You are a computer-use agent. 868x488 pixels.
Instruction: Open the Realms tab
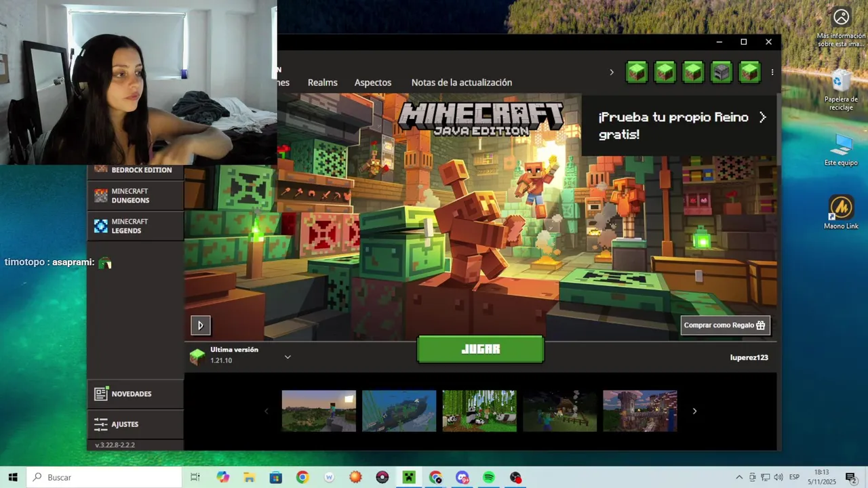322,82
